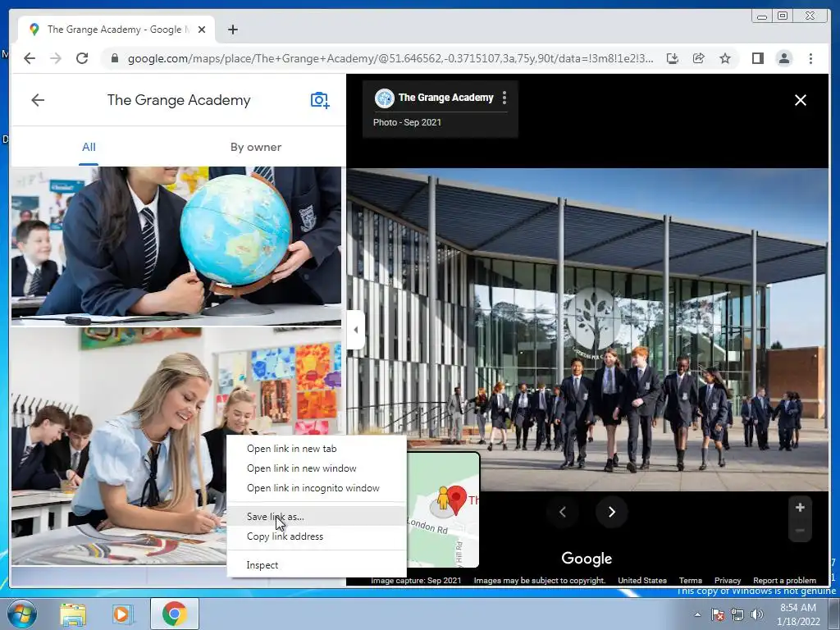Screen dimensions: 840x630
Task: Click the install app icon in address bar
Action: (x=673, y=58)
